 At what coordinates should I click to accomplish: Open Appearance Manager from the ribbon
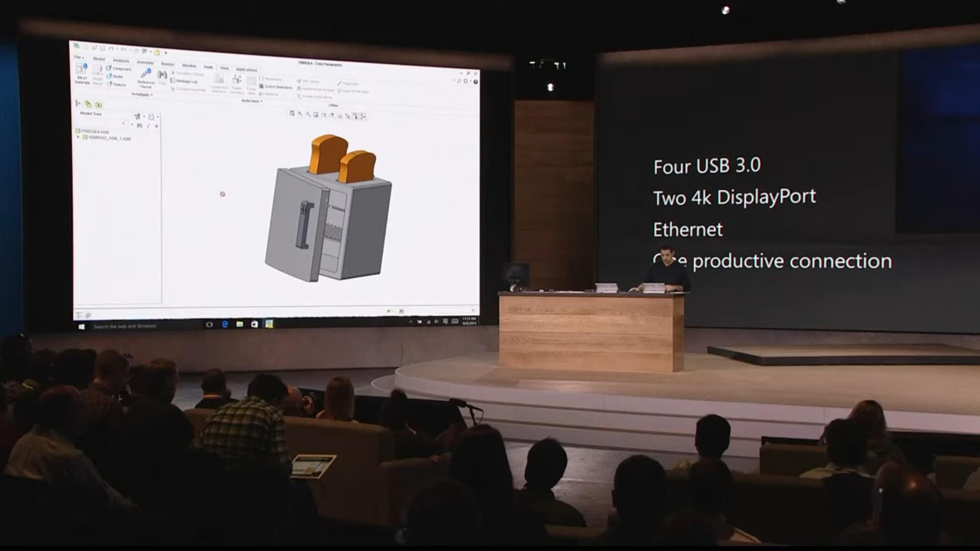pos(316,89)
